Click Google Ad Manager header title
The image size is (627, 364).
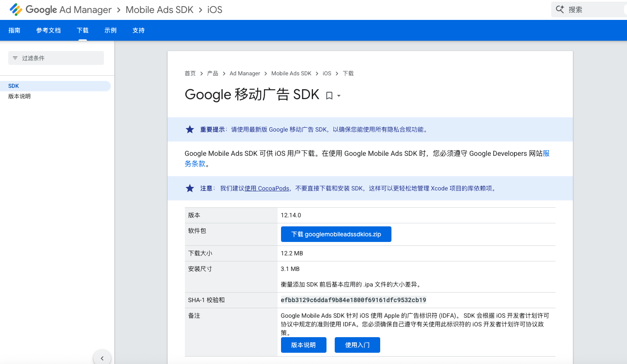pyautogui.click(x=68, y=10)
